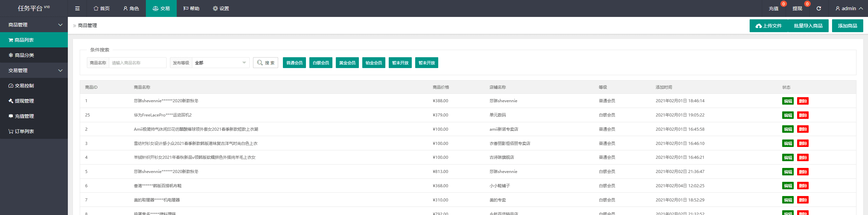Click the 任务平台 logo title
This screenshot has width=868, height=215.
click(x=34, y=8)
